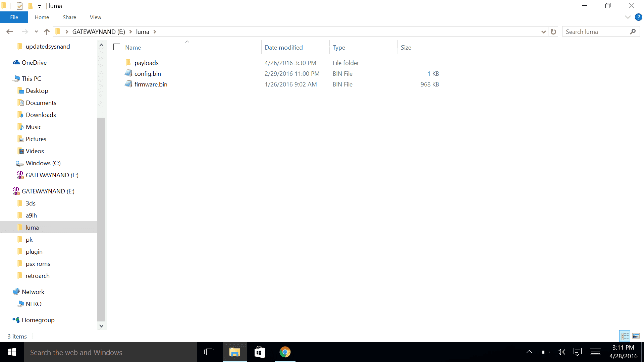This screenshot has height=362, width=644.
Task: Select OneDrive in navigation pane
Action: point(30,62)
